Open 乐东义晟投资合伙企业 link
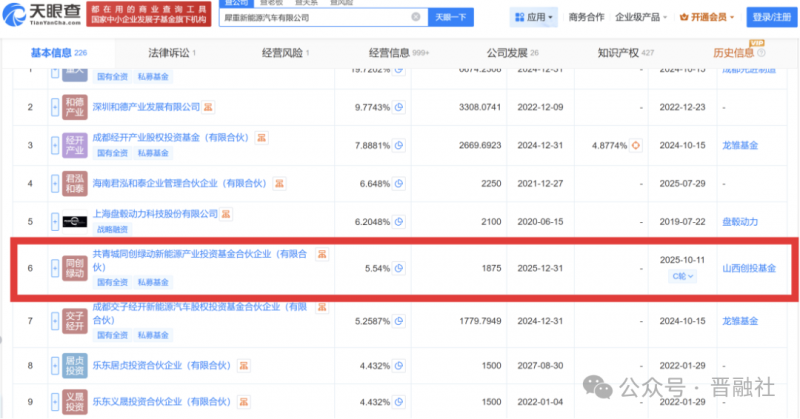The width and height of the screenshot is (800, 419). 162,402
